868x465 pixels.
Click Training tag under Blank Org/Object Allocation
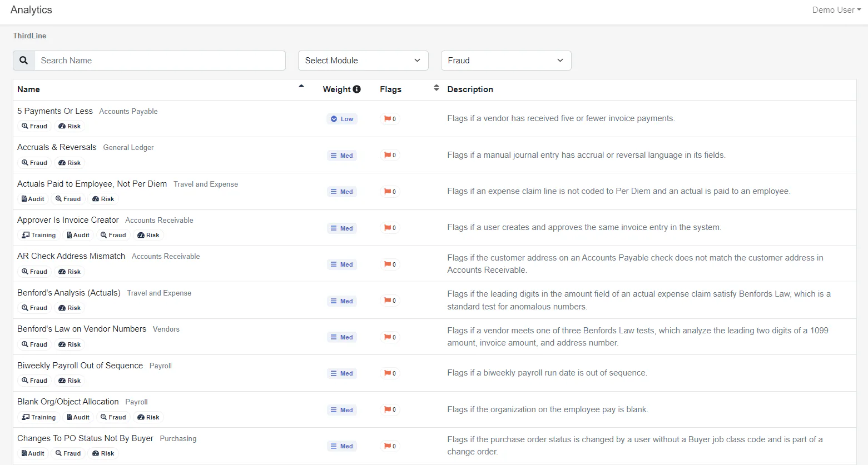click(x=39, y=417)
